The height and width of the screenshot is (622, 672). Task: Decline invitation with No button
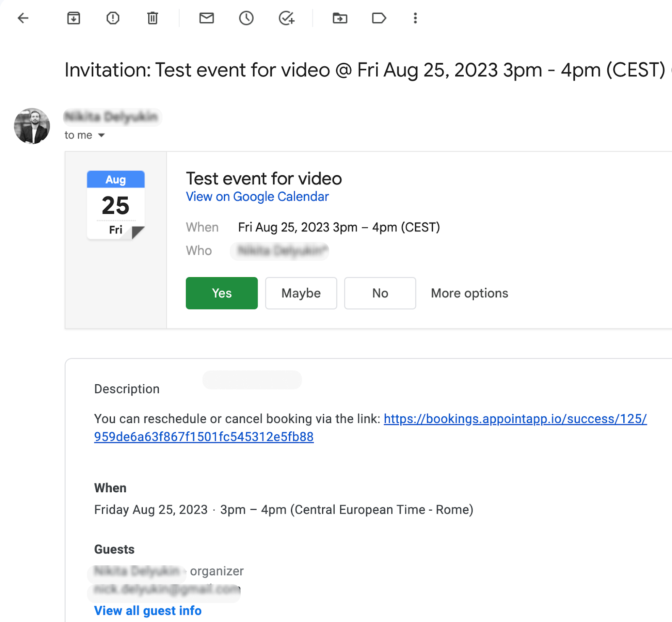pyautogui.click(x=380, y=293)
